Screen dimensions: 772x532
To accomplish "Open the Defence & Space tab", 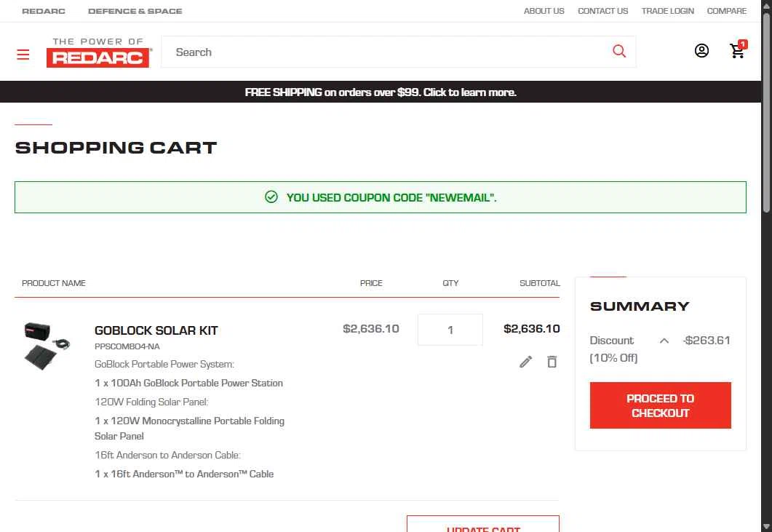I will coord(135,11).
